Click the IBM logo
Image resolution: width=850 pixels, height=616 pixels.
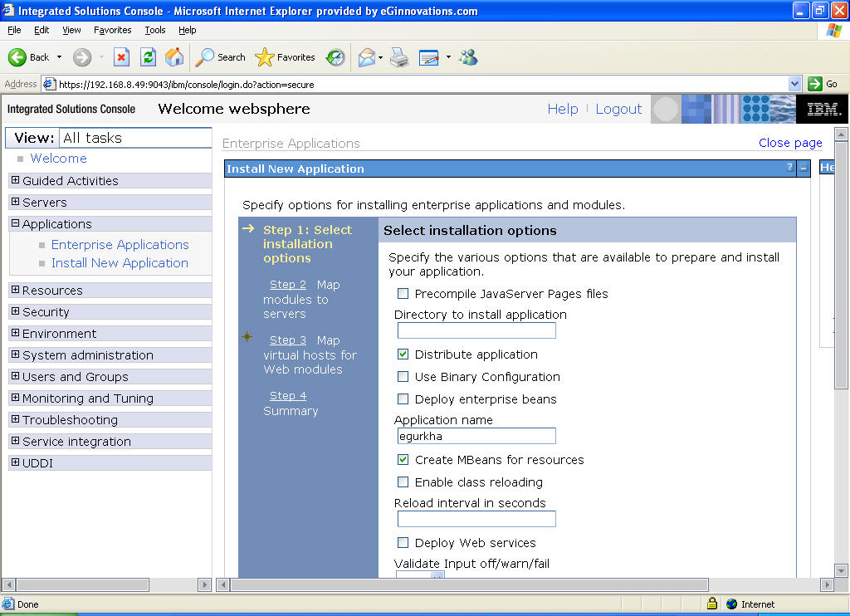click(823, 109)
